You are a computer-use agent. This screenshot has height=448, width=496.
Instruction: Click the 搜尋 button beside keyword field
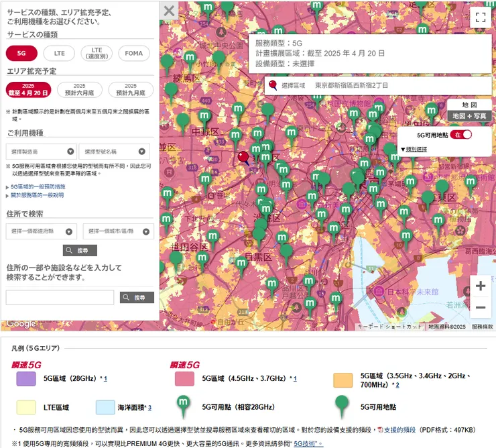point(137,297)
